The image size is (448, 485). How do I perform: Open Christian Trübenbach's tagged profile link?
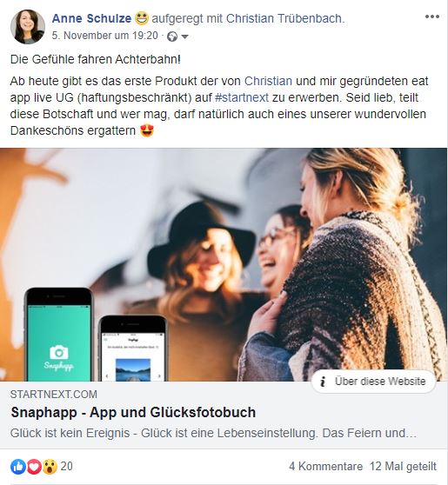point(284,18)
